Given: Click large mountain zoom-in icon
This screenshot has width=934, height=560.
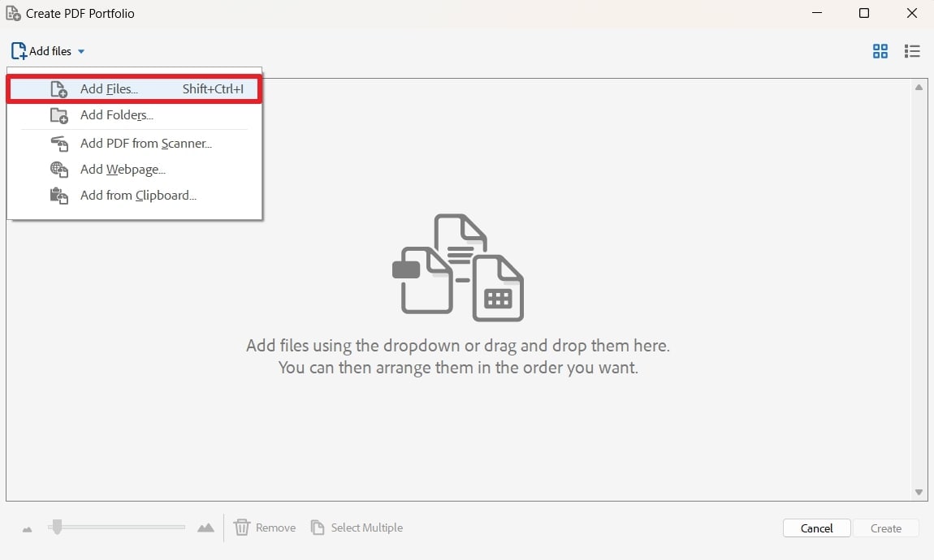Looking at the screenshot, I should [205, 528].
